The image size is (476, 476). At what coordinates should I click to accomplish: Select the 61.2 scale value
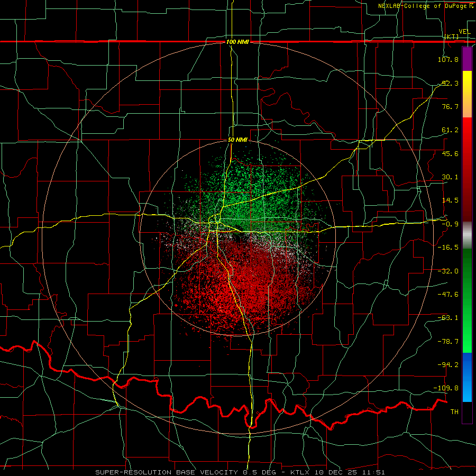(450, 130)
